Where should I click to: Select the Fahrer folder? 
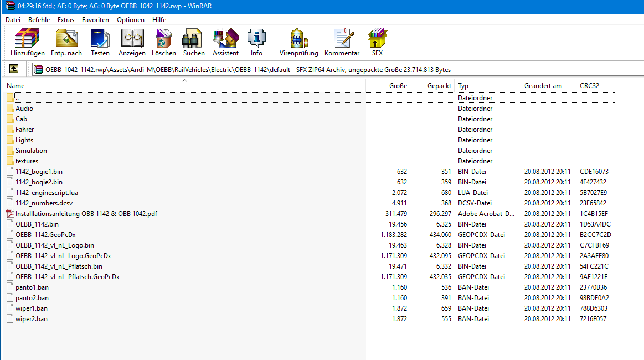point(25,130)
